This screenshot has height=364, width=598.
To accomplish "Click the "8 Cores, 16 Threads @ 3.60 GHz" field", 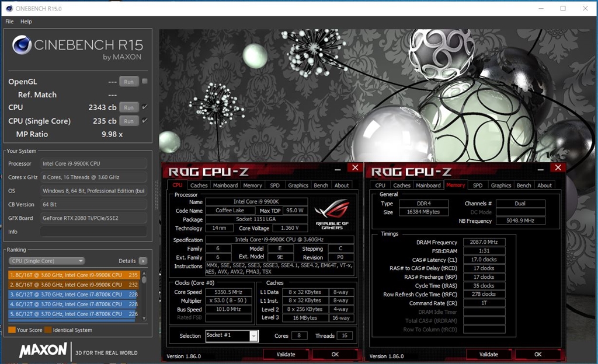I will pyautogui.click(x=93, y=177).
